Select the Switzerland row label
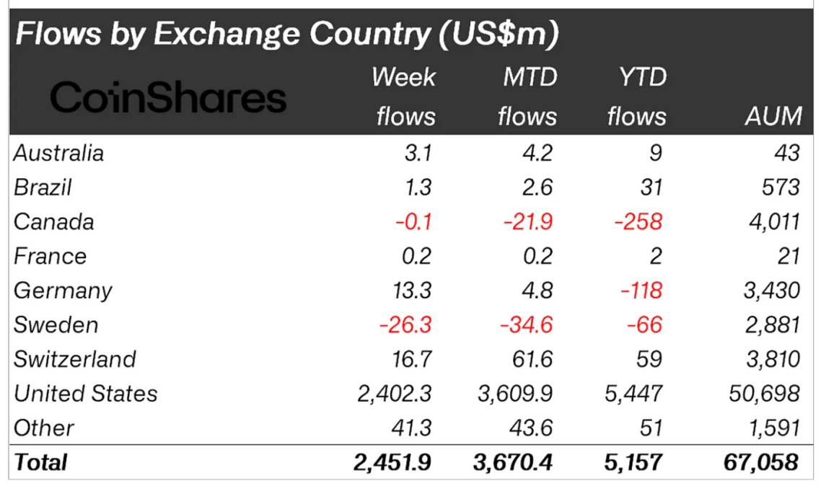Viewport: 821px width, 504px height. [x=75, y=359]
